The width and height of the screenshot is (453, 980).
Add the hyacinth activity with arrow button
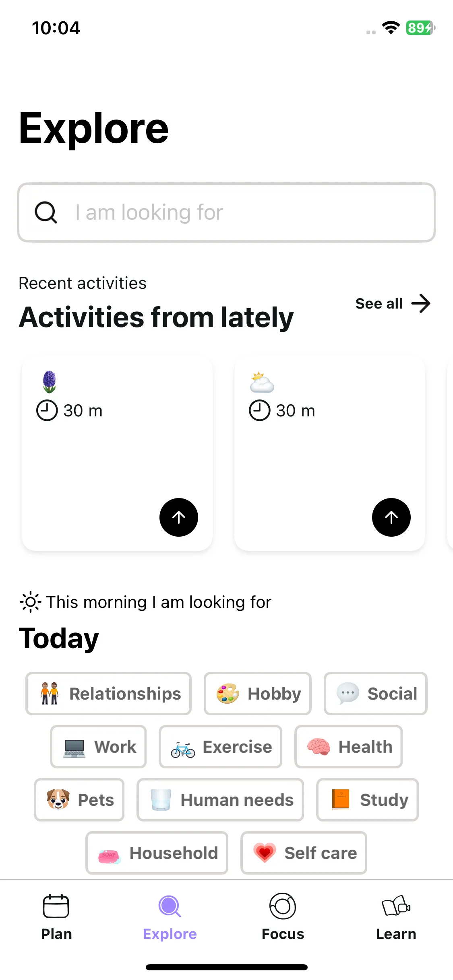pos(179,517)
